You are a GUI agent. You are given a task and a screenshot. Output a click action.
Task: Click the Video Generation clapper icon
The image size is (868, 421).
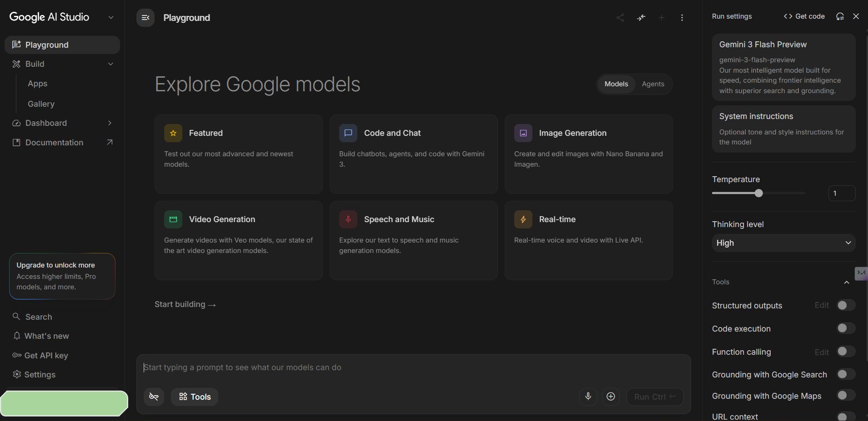(173, 219)
